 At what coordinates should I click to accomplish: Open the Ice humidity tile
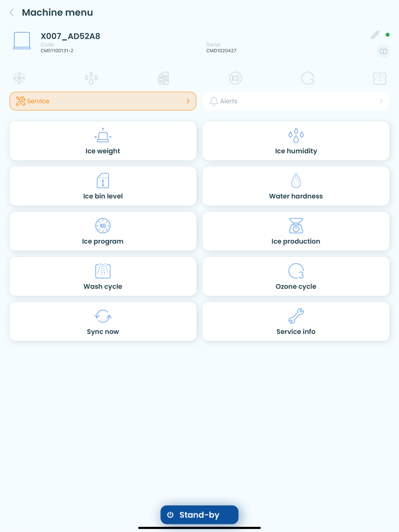coord(296,141)
